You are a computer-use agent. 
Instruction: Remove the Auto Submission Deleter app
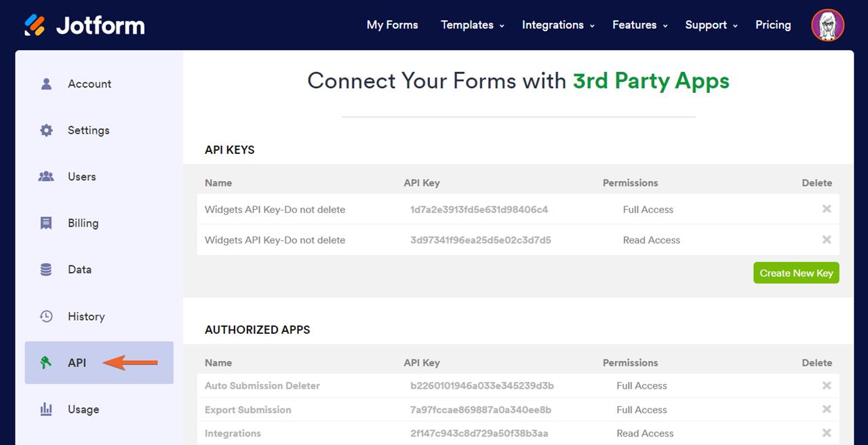click(x=827, y=385)
